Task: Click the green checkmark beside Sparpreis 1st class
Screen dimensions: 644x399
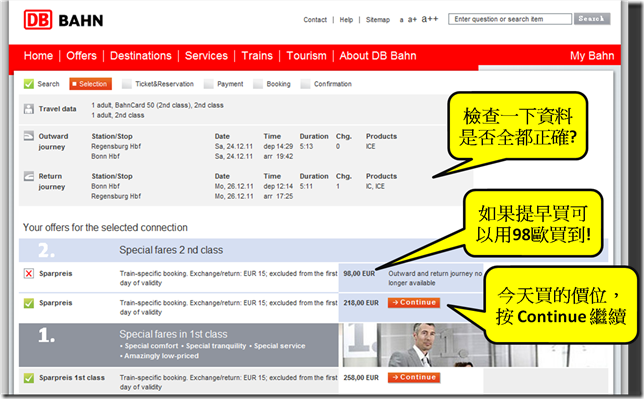Action: [29, 378]
